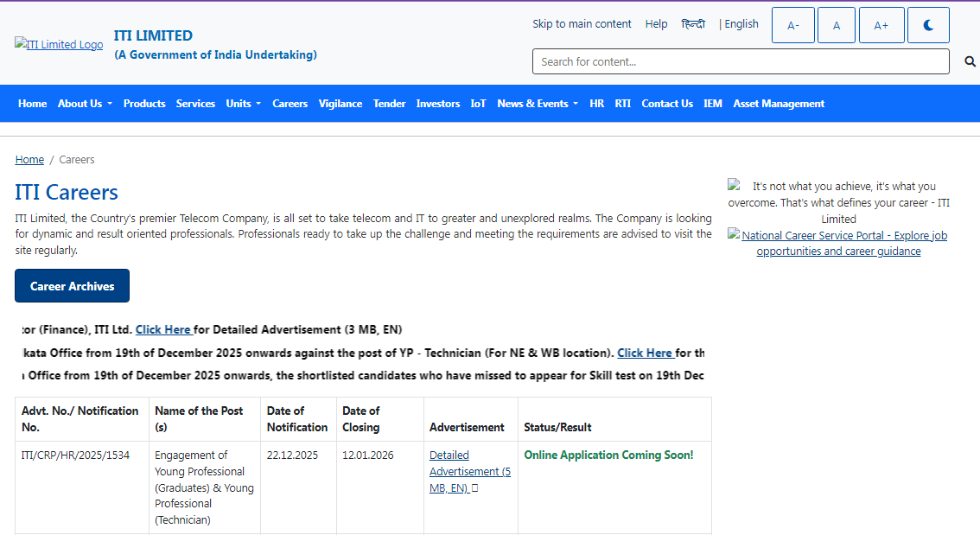Image resolution: width=980 pixels, height=535 pixels.
Task: Select the A+ increase font size icon
Action: point(881,24)
